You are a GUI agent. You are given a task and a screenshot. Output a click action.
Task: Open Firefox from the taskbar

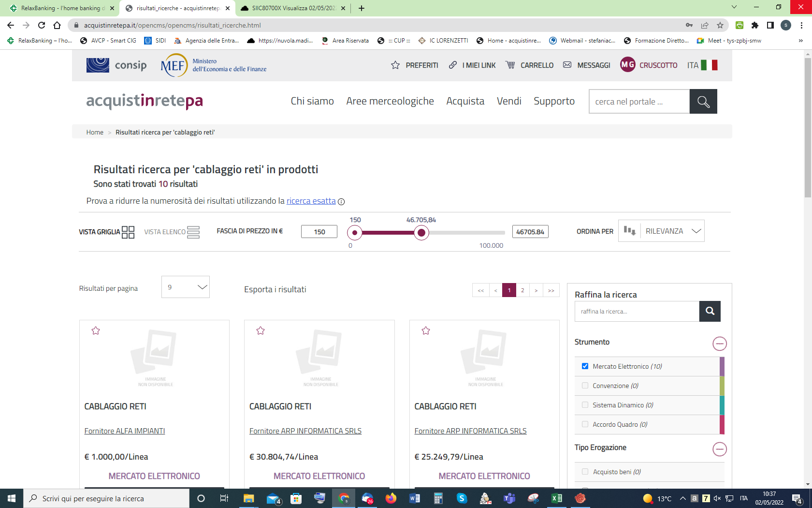tap(391, 498)
